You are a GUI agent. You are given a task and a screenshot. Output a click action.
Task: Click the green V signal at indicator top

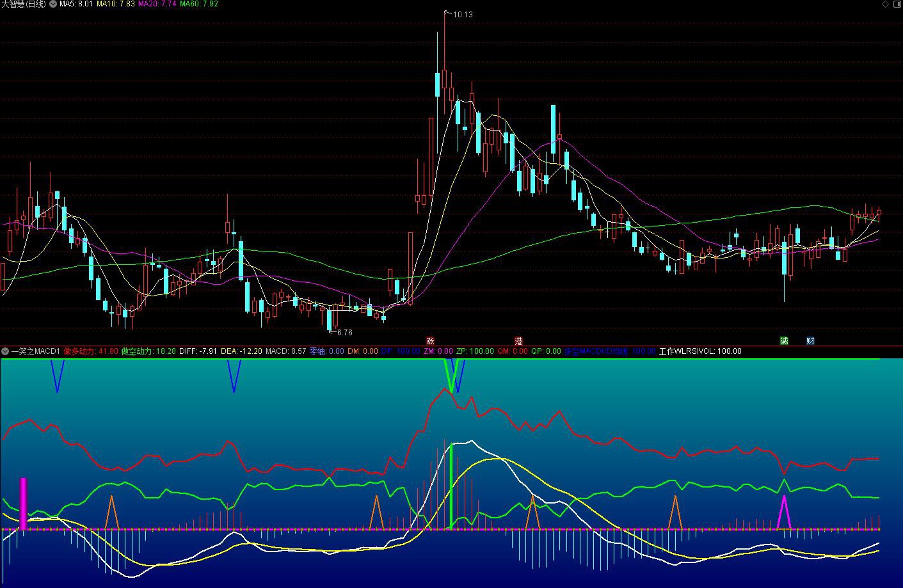(451, 375)
